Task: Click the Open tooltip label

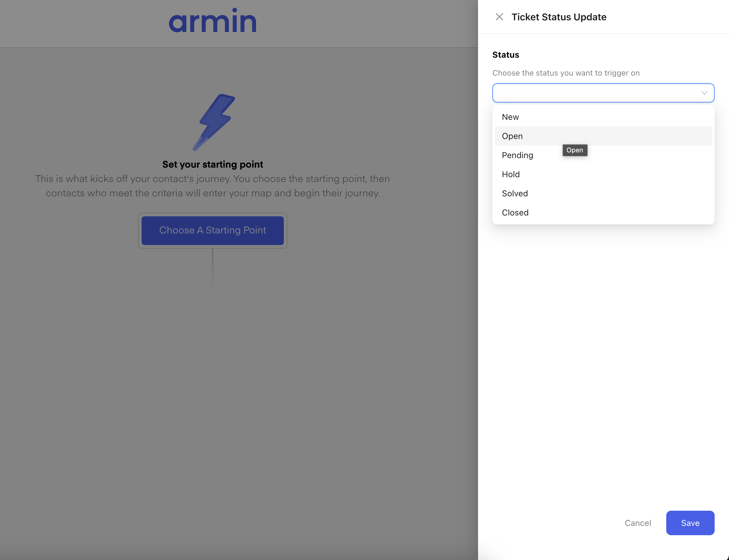Action: tap(575, 150)
